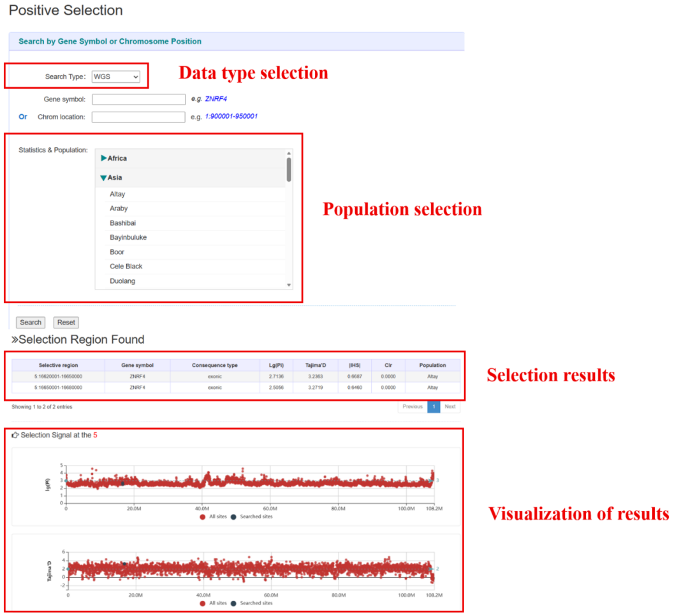
Task: Select the Bayinbuluke population
Action: pos(128,237)
